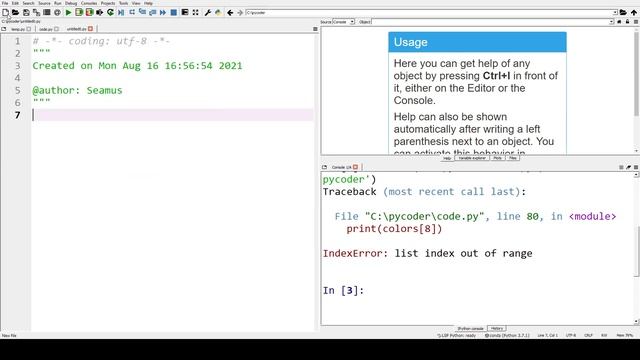
Task: Browse editor tabs icon
Action: 4,29
